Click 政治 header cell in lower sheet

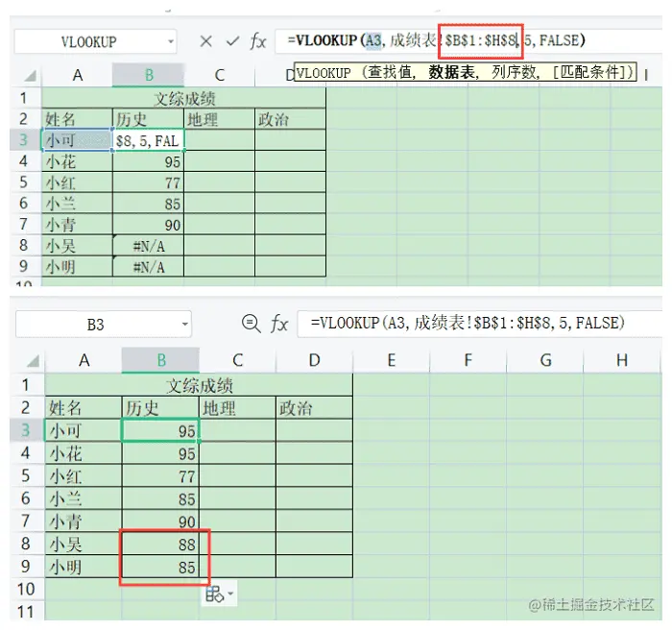[314, 408]
